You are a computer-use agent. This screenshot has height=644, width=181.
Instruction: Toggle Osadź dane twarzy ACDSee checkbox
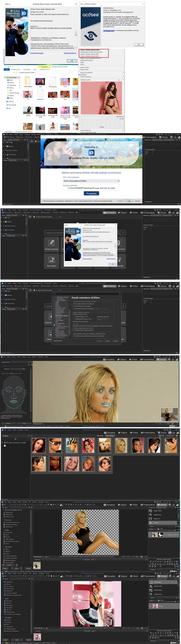[74, 321]
